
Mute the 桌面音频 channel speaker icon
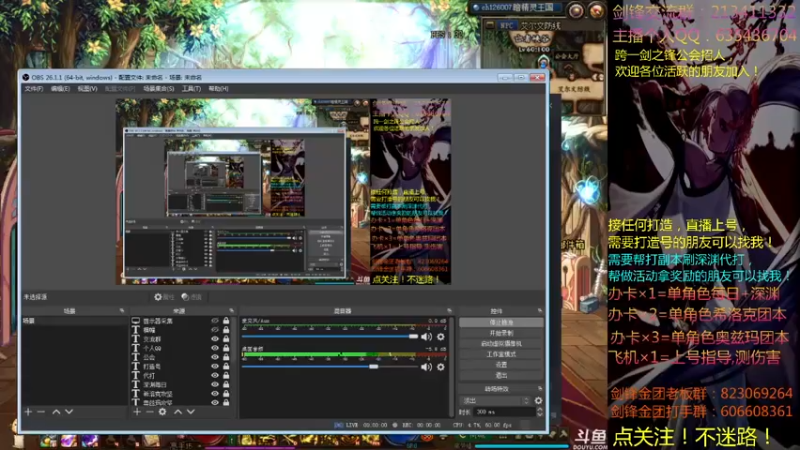[x=426, y=367]
